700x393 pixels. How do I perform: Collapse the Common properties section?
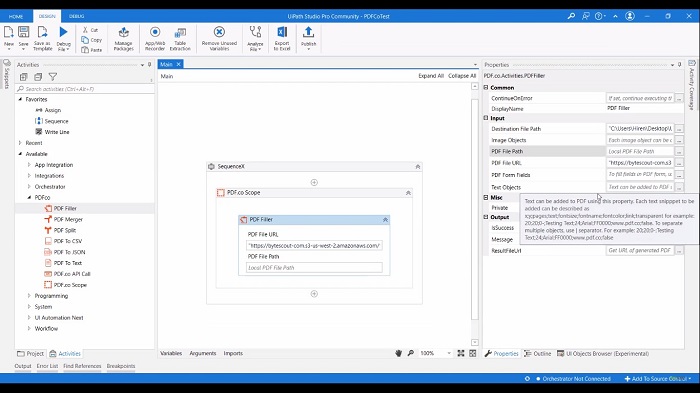pos(486,88)
